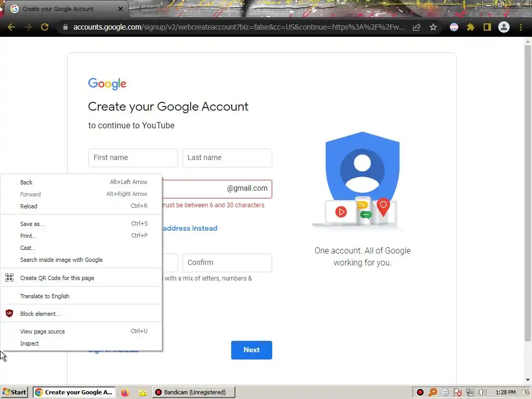Open the Windows Start button

point(15,392)
